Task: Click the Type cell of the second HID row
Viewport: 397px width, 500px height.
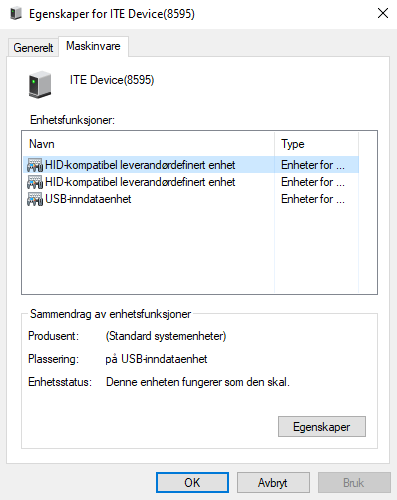Action: pyautogui.click(x=313, y=182)
